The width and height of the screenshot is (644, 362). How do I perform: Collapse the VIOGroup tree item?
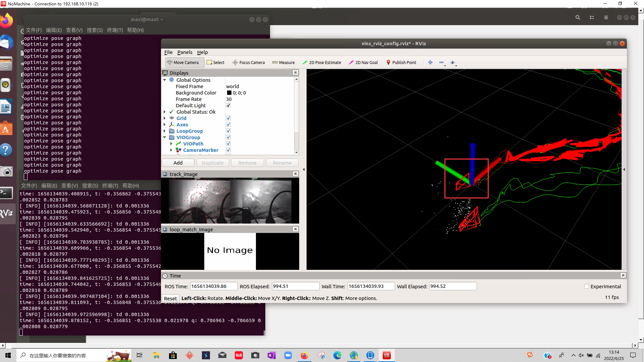pos(165,137)
